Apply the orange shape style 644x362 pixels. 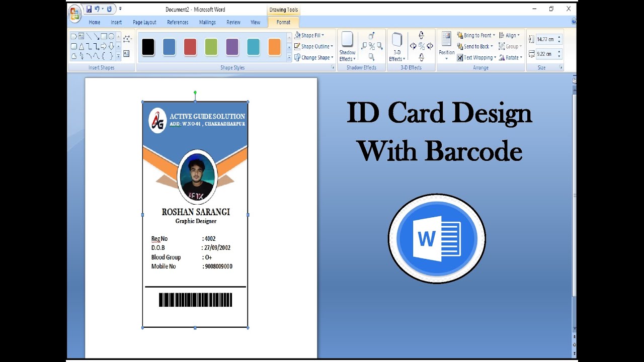click(274, 47)
